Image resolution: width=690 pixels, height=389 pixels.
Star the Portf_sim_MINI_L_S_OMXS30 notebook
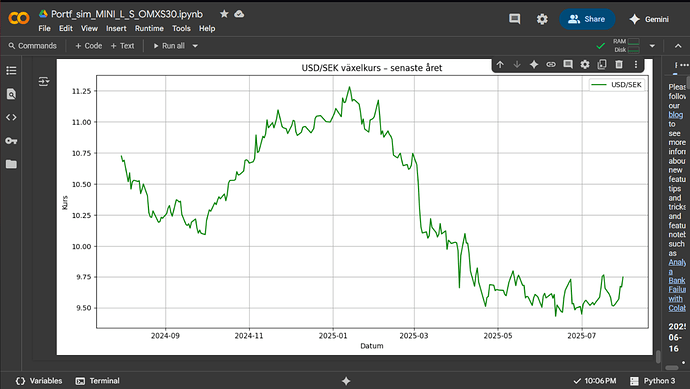click(x=224, y=14)
